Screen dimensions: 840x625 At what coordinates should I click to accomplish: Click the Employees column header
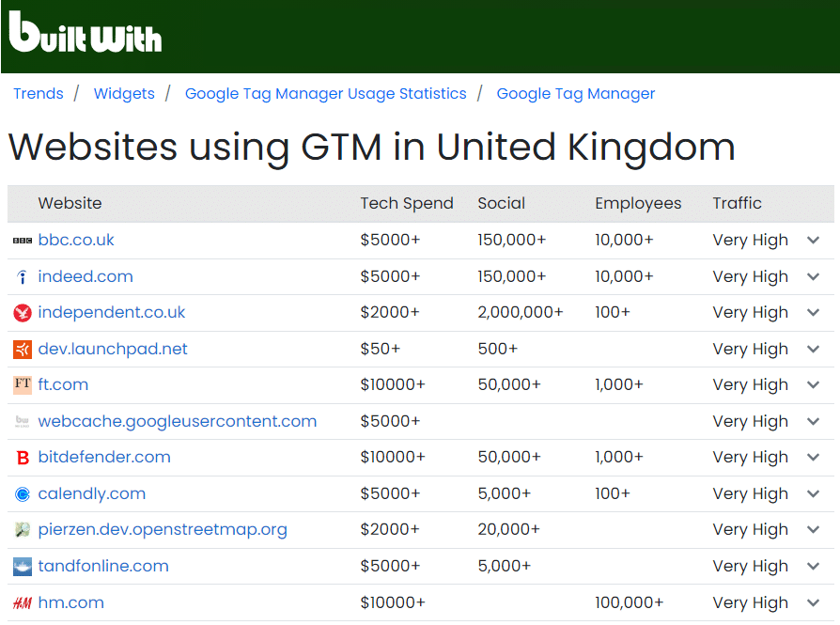(638, 203)
